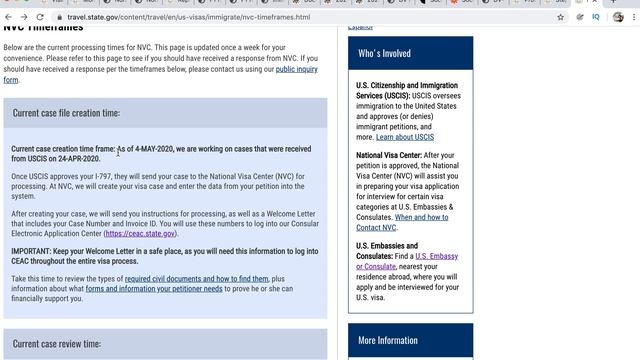Open the Chrome profile avatar
The image size is (640, 360).
point(618,17)
